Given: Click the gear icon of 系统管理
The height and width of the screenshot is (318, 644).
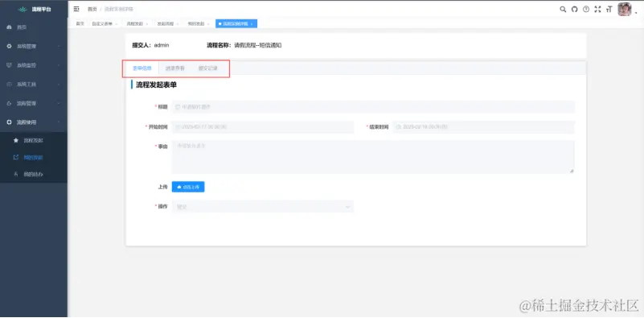Looking at the screenshot, I should coord(10,46).
